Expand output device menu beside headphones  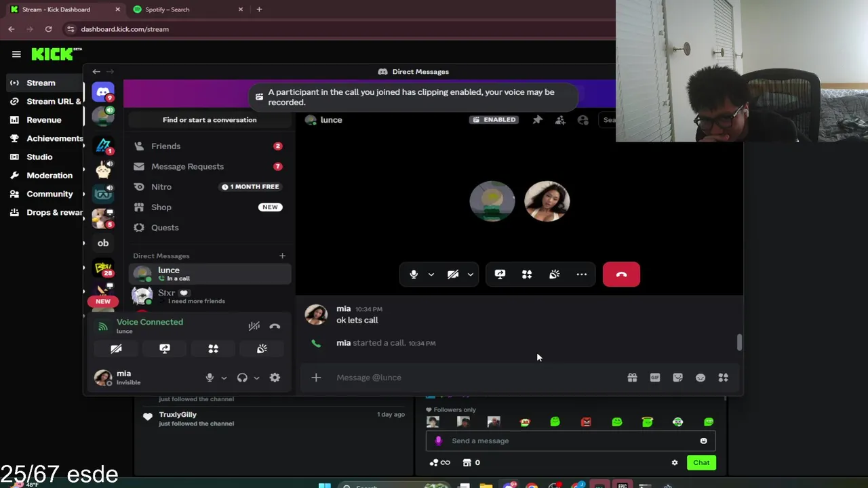point(256,378)
